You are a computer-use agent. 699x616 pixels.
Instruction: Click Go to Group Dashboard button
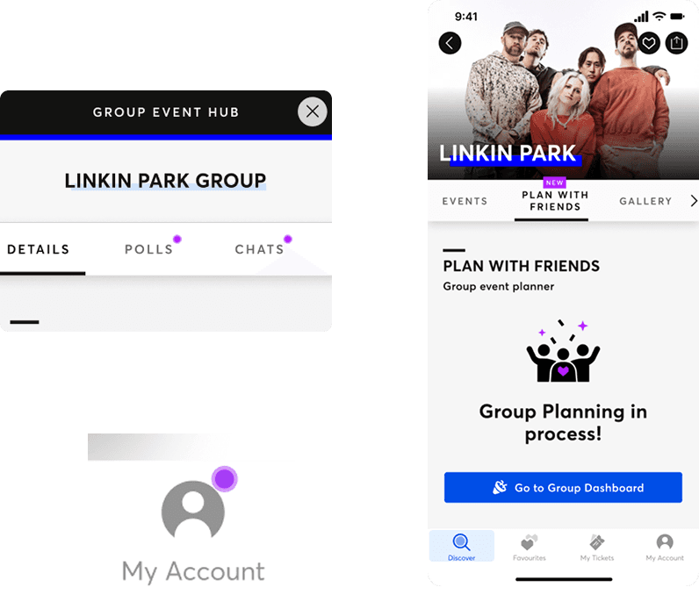(563, 487)
